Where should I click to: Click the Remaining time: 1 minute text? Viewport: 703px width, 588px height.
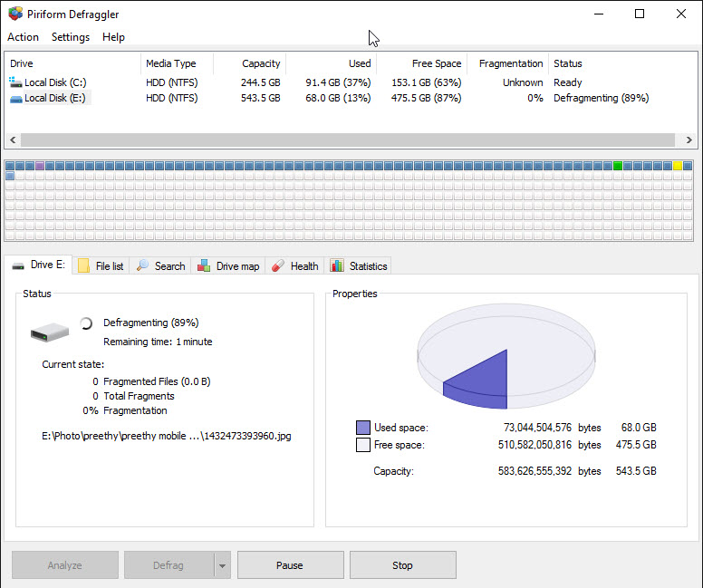coord(158,342)
